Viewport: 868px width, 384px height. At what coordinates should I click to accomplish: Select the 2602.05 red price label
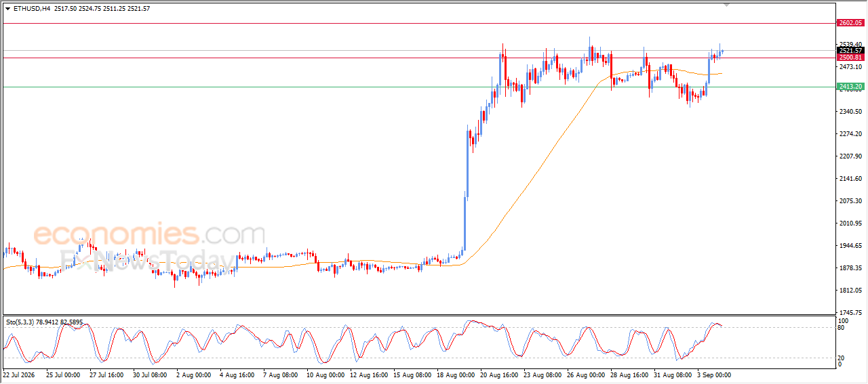click(x=850, y=23)
